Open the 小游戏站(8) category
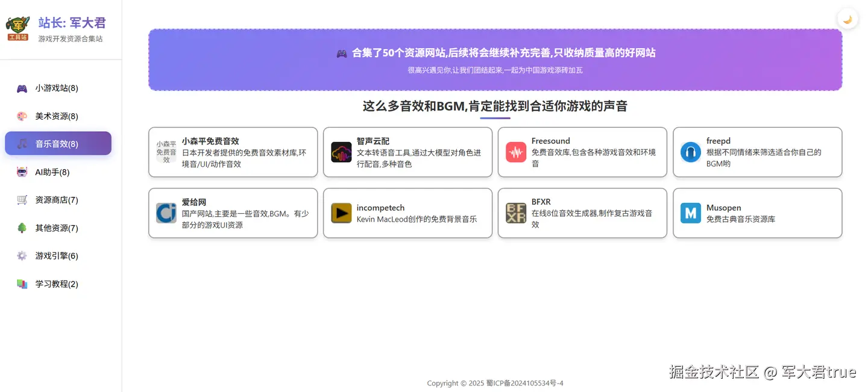The image size is (868, 392). [58, 88]
